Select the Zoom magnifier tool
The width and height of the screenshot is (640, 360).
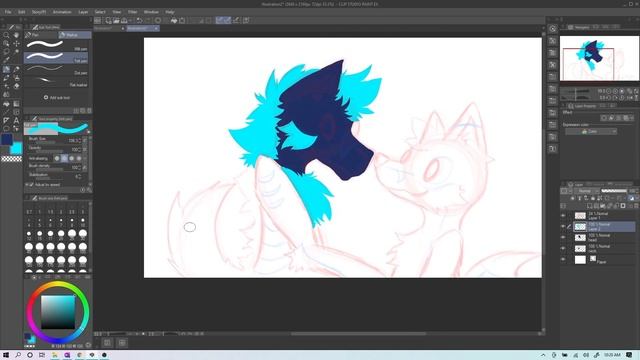(6, 35)
